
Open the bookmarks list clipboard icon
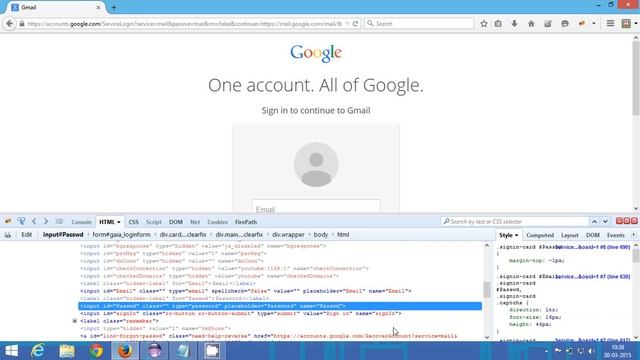pyautogui.click(x=498, y=24)
